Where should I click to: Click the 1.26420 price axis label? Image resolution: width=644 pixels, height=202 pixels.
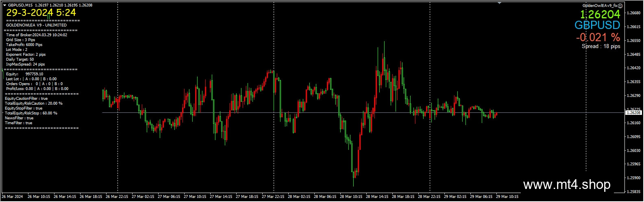point(634,68)
